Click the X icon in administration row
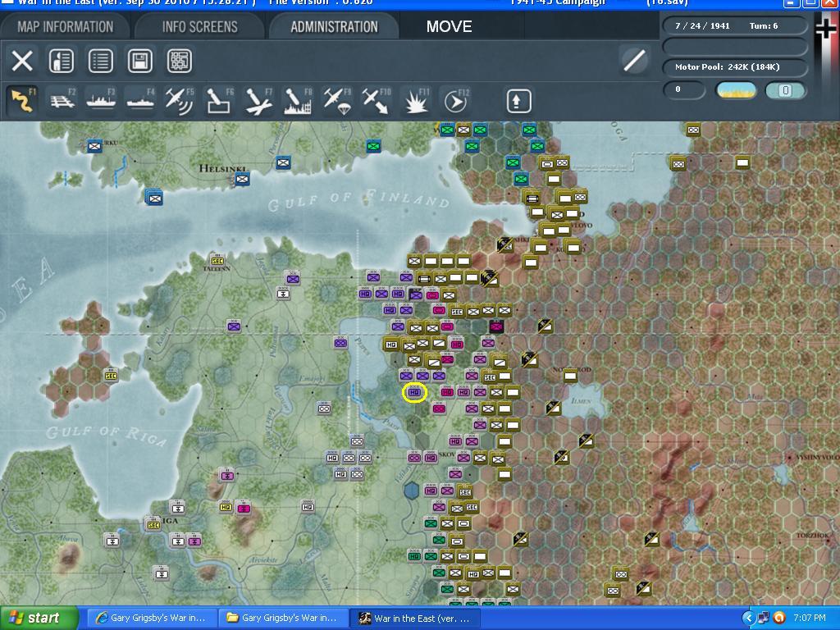The width and height of the screenshot is (840, 630). click(x=22, y=61)
